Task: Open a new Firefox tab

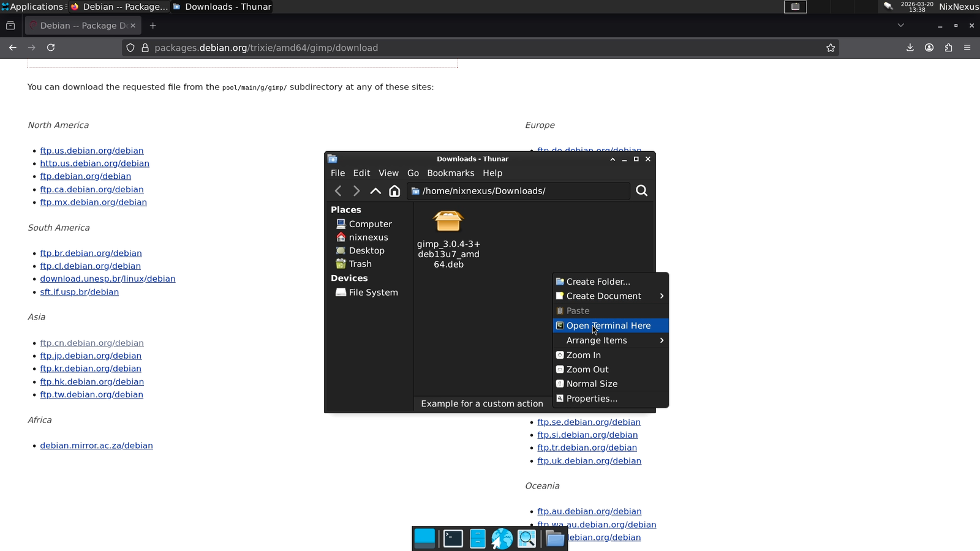Action: pos(153,26)
